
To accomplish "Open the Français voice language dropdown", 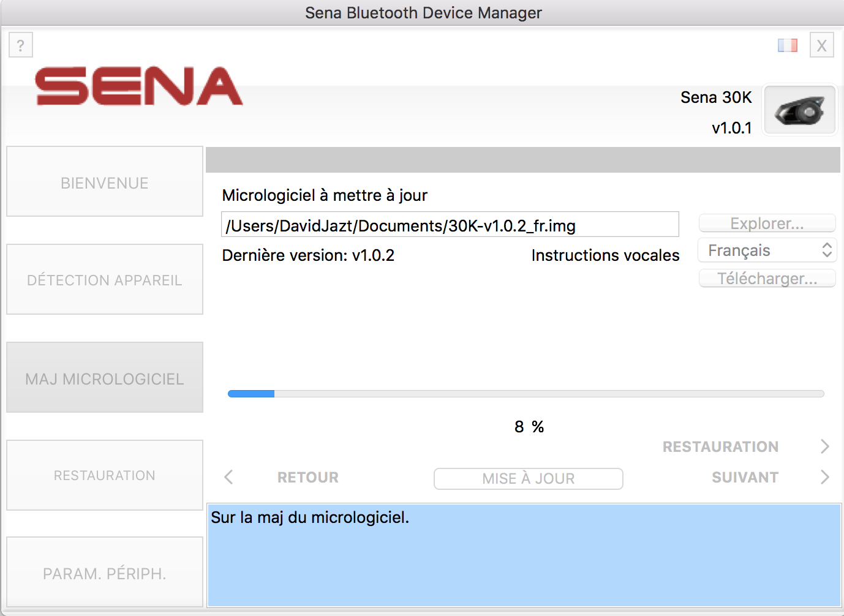I will click(767, 250).
